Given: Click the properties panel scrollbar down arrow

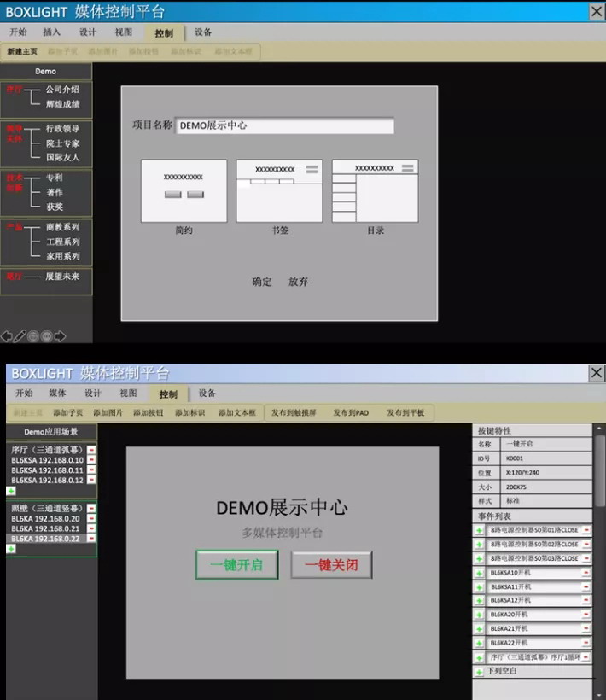Looking at the screenshot, I should 599,693.
